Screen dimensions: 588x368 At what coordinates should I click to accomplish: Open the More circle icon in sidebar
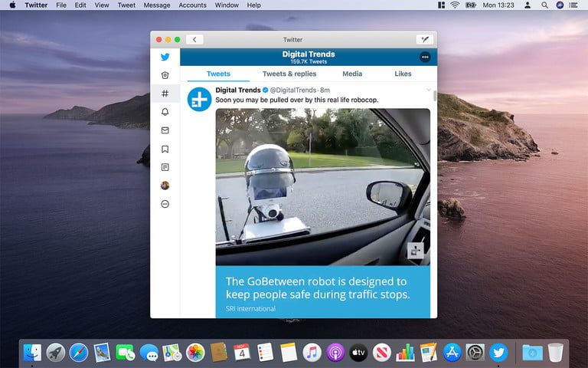coord(165,204)
